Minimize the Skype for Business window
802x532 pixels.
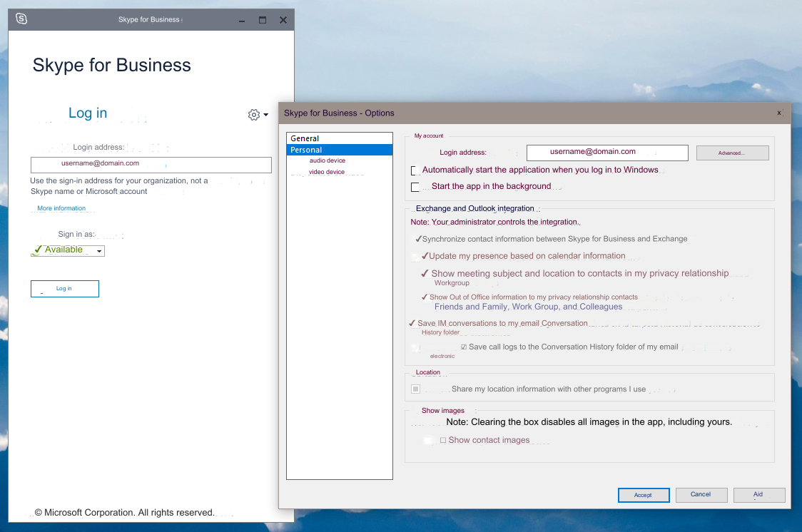coord(241,21)
